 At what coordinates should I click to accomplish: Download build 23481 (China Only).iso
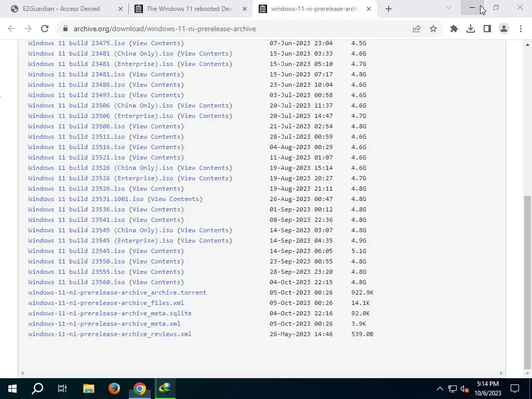[100, 54]
